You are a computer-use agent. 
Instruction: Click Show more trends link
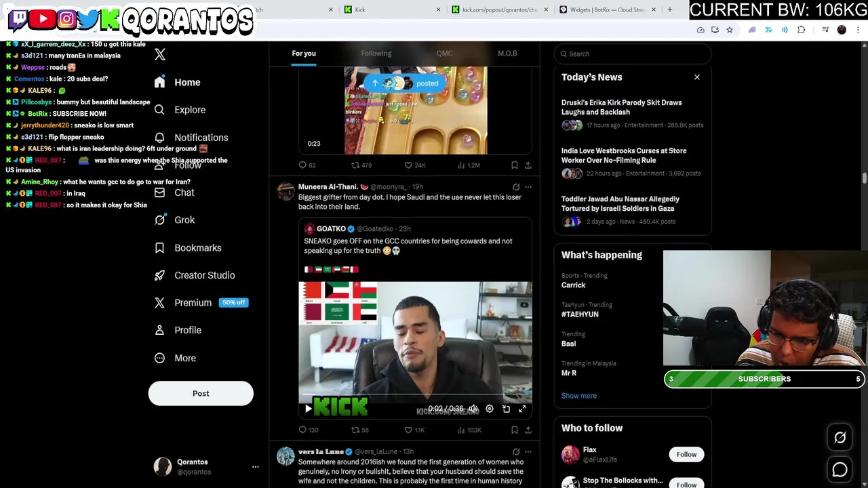[x=578, y=396]
